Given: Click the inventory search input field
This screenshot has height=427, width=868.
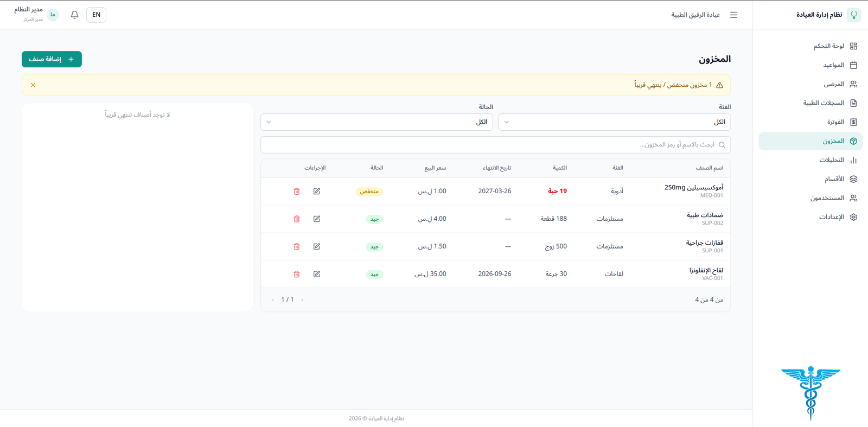Looking at the screenshot, I should (x=488, y=145).
